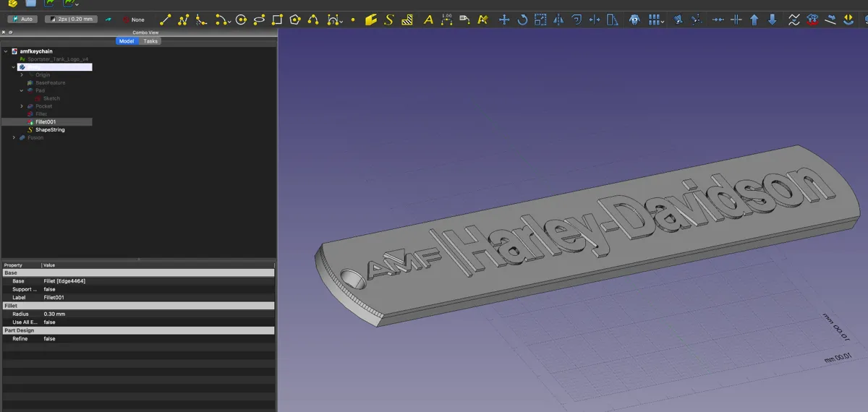Select the Polygon drawing tool
This screenshot has width=868, height=412.
tap(295, 20)
